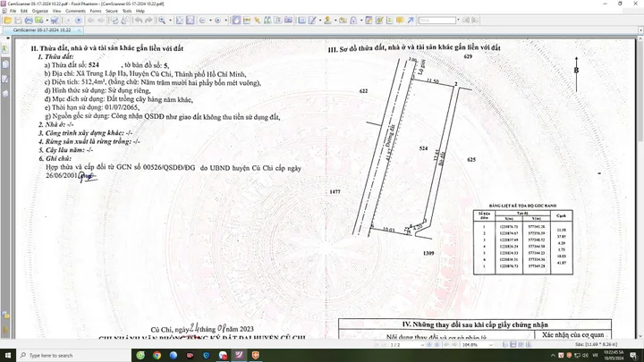Click the scroll-down page arrow icon
Image resolution: width=644 pixels, height=362 pixels.
coord(79,20)
